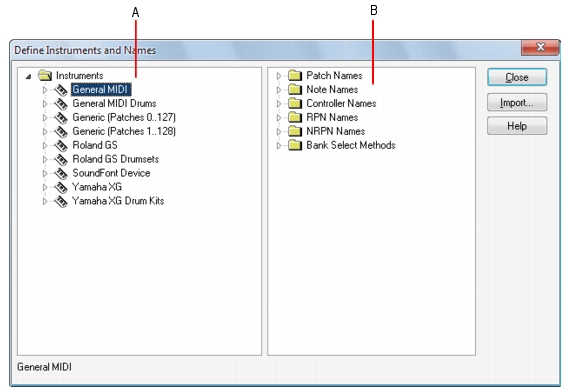This screenshot has height=392, width=571.
Task: Expand the Yamaha XG node
Action: tap(45, 187)
